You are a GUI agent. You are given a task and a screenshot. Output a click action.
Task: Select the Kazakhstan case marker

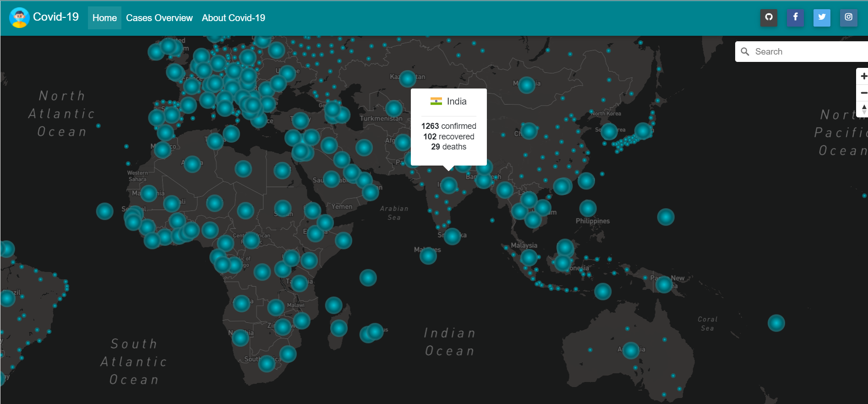coord(407,79)
